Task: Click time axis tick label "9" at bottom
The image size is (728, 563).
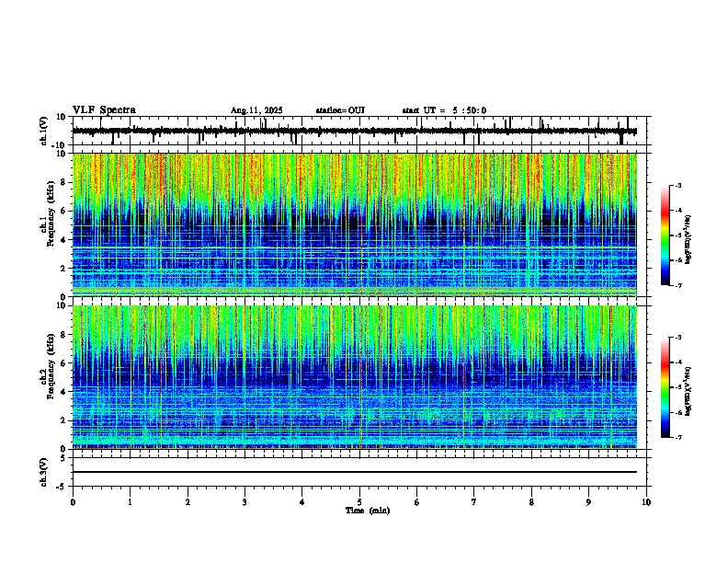Action: click(x=588, y=502)
